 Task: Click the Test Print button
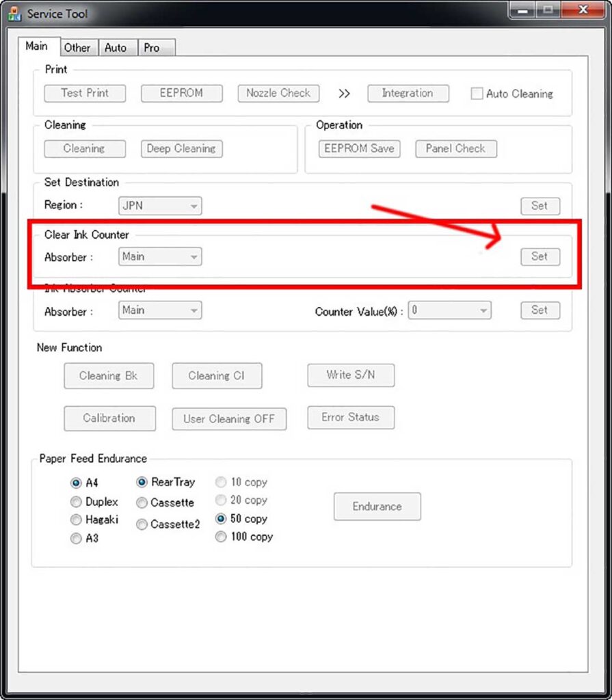85,93
